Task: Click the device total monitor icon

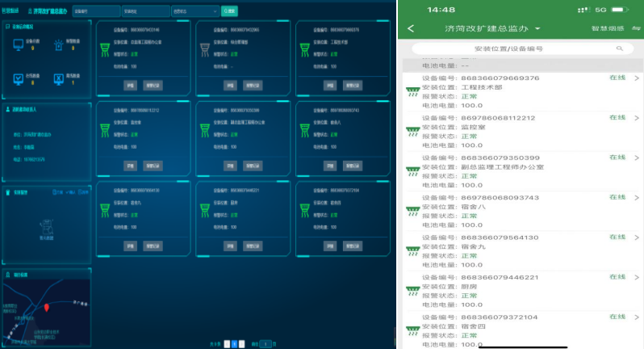Action: tap(18, 46)
